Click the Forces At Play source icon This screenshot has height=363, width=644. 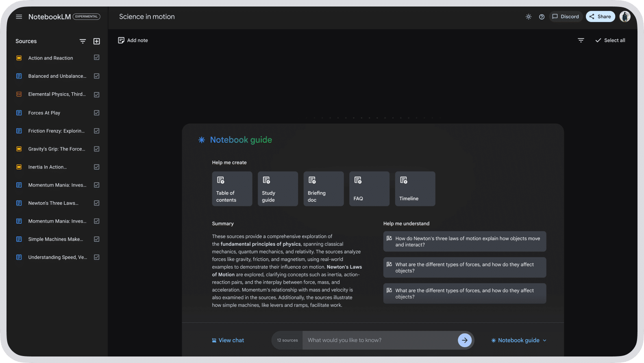tap(19, 113)
